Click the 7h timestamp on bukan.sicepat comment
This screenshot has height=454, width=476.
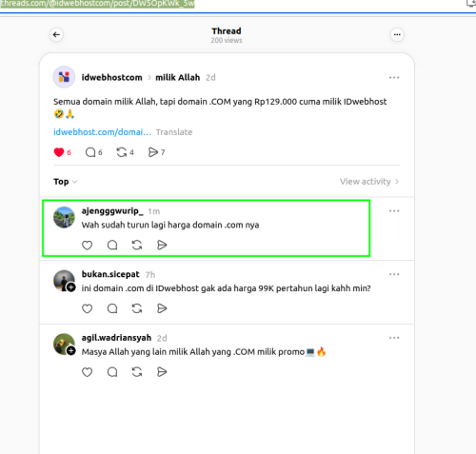(150, 275)
